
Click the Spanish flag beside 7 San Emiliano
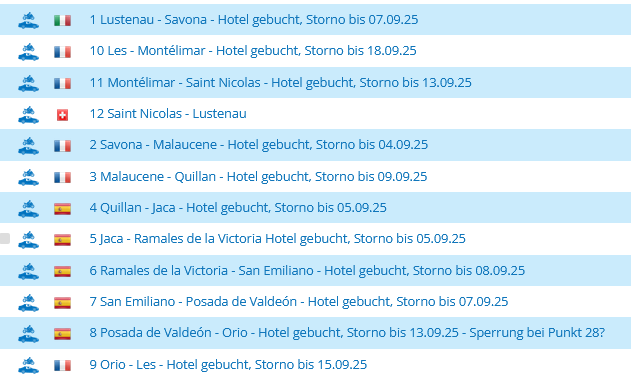(62, 302)
